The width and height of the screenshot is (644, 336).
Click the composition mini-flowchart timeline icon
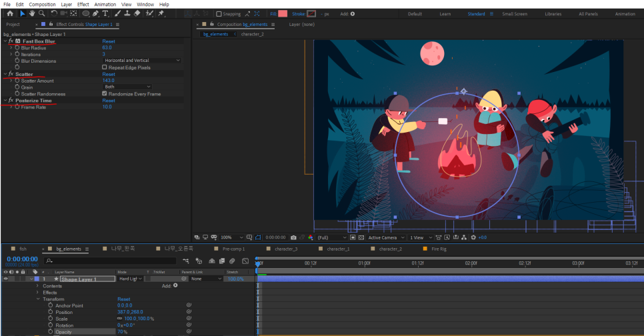(185, 261)
